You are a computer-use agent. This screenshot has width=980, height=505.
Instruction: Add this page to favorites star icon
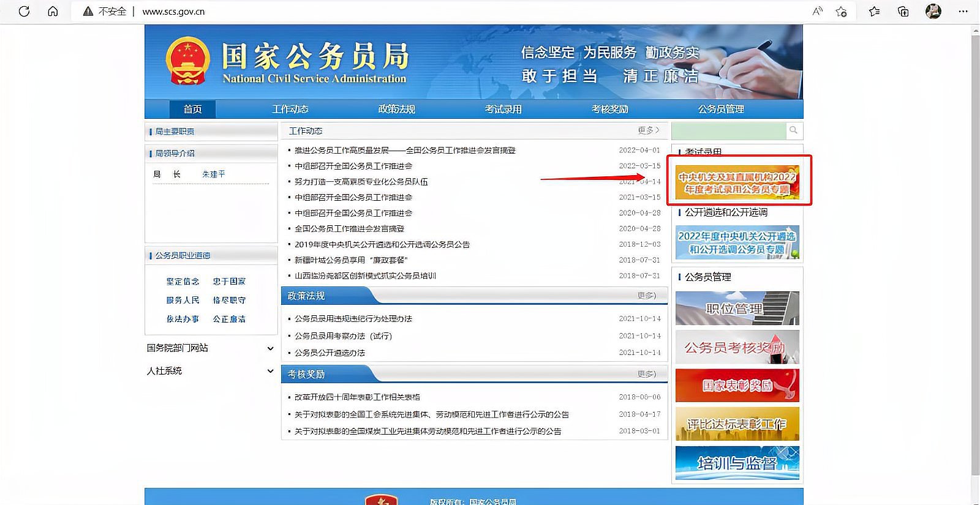(x=842, y=11)
